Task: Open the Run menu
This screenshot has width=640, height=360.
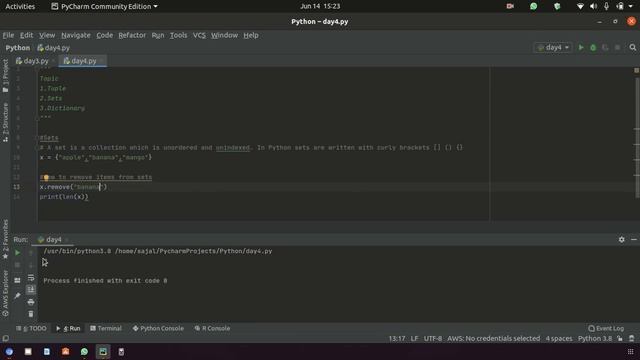Action: point(158,36)
